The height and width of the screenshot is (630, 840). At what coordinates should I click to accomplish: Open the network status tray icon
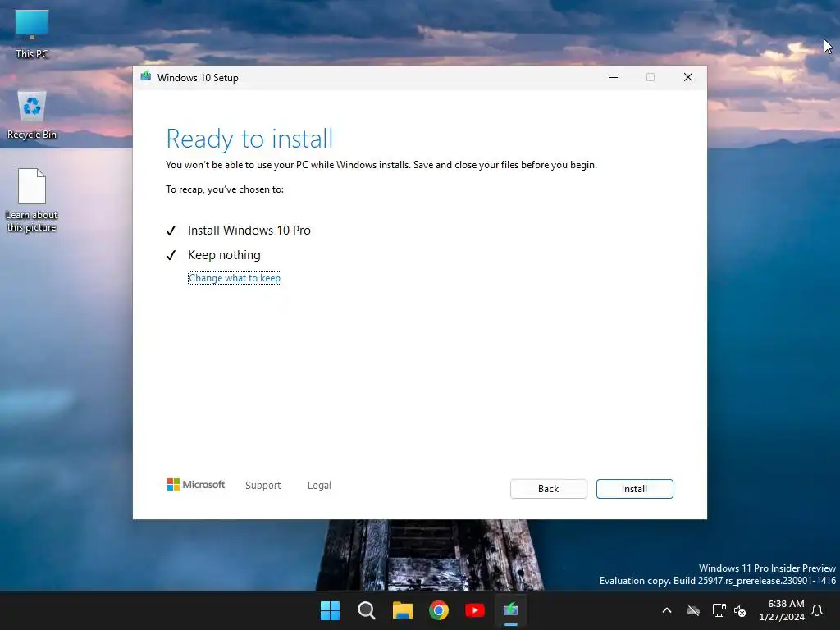click(719, 610)
